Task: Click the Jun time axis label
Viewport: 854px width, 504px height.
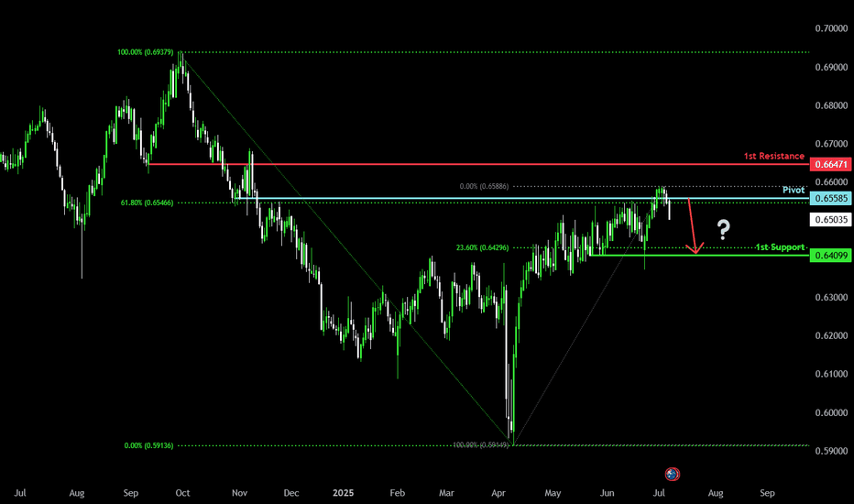Action: (x=608, y=493)
